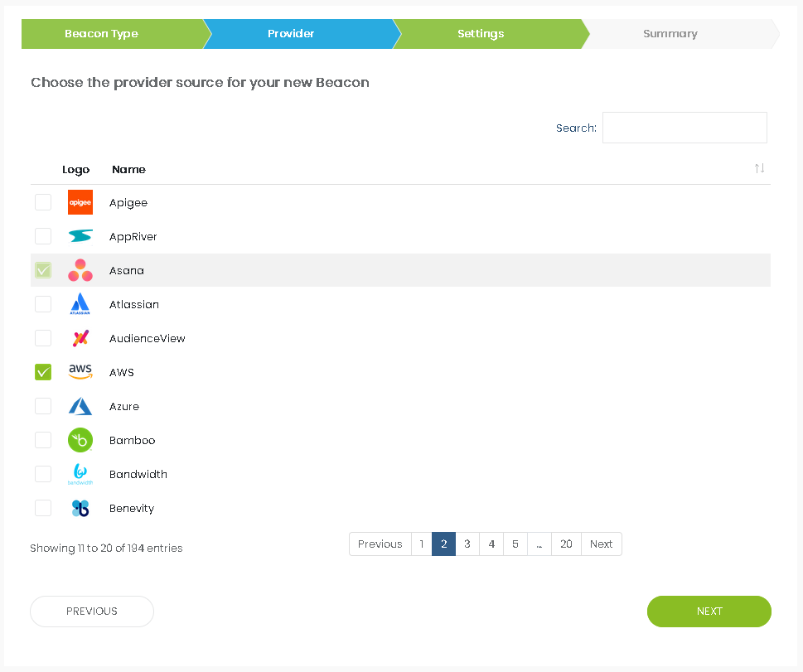Check the Benevity checkbox
This screenshot has height=672, width=803.
[x=43, y=508]
